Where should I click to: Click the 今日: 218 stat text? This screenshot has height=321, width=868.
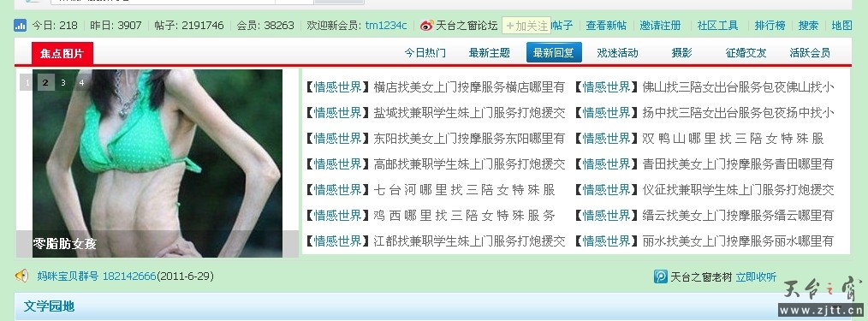pos(55,26)
